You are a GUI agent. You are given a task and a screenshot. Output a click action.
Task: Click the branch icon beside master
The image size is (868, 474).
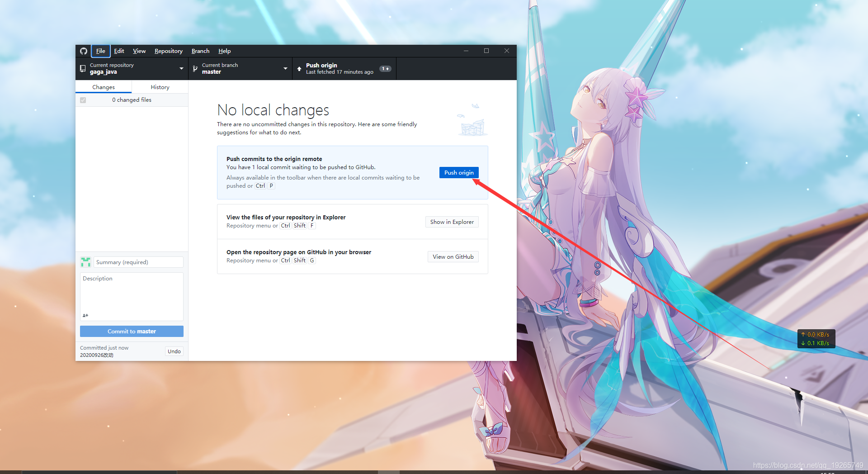click(x=195, y=69)
